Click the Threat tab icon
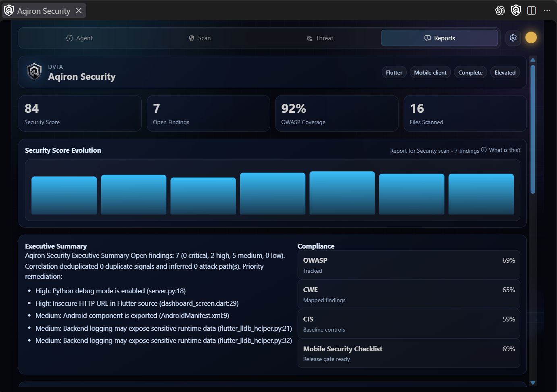The height and width of the screenshot is (392, 557). click(309, 38)
